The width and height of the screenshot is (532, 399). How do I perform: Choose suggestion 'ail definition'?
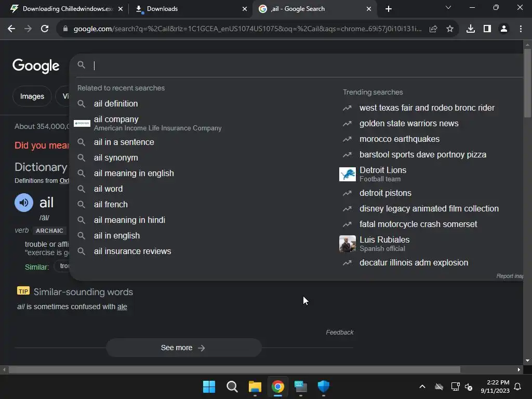pos(116,103)
